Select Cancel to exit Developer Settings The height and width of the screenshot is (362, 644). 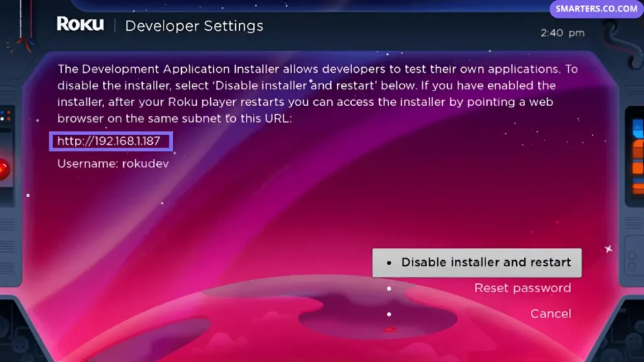(x=550, y=314)
